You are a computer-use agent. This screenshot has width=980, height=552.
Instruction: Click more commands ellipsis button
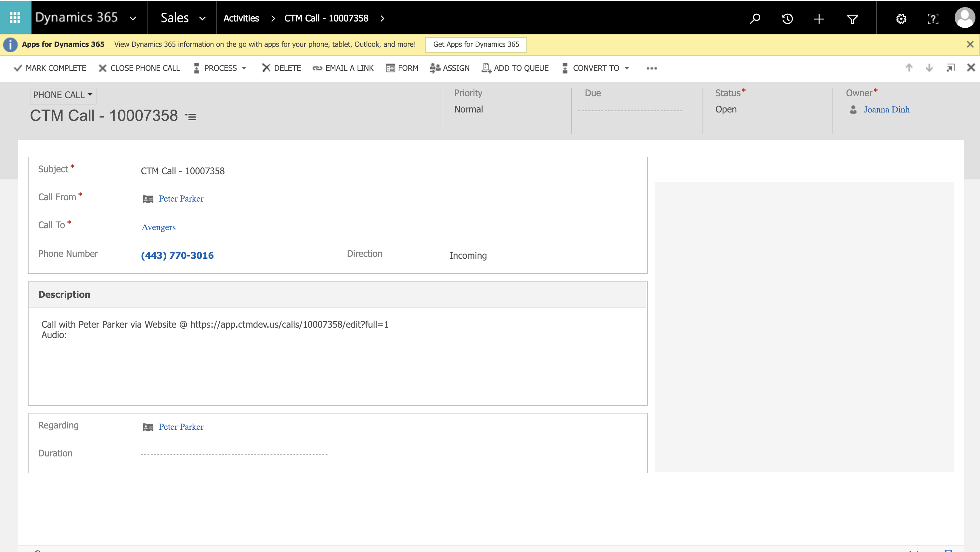pos(651,68)
